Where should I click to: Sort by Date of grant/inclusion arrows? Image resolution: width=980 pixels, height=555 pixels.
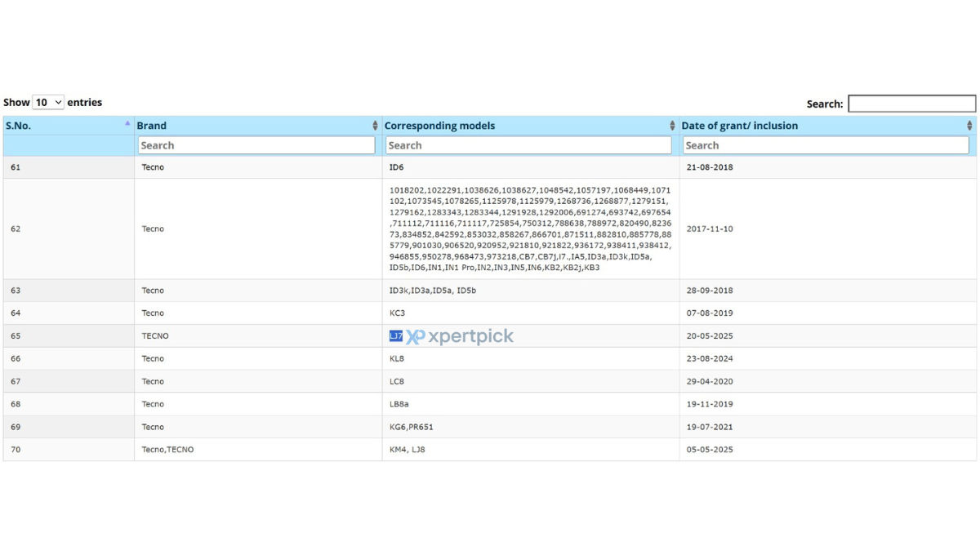coord(969,126)
